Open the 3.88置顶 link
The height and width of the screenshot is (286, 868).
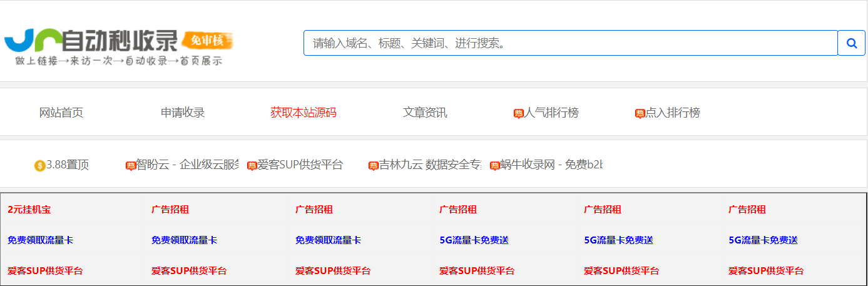tap(68, 165)
